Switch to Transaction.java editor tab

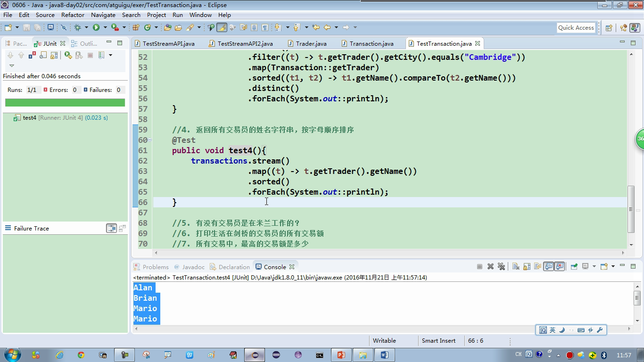pyautogui.click(x=367, y=43)
